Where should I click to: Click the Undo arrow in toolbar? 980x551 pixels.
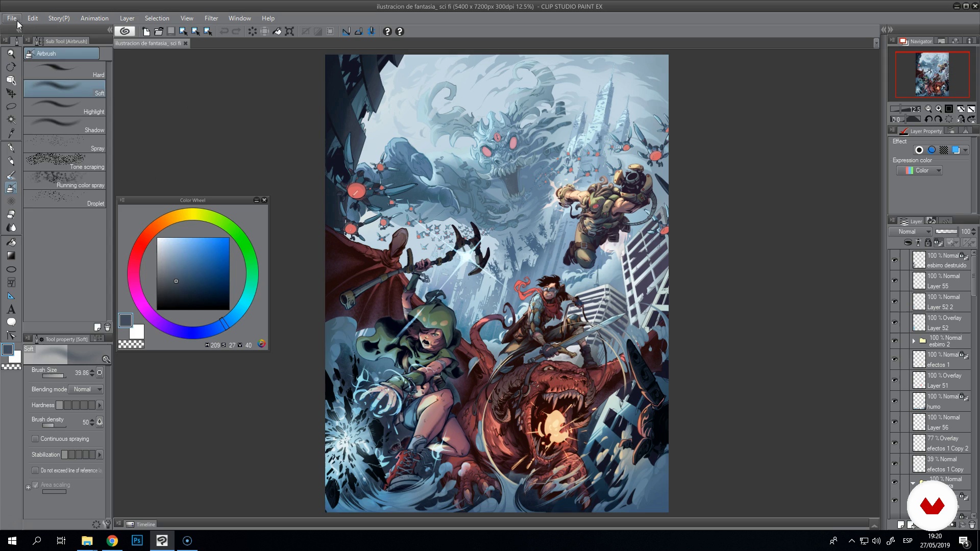click(224, 31)
